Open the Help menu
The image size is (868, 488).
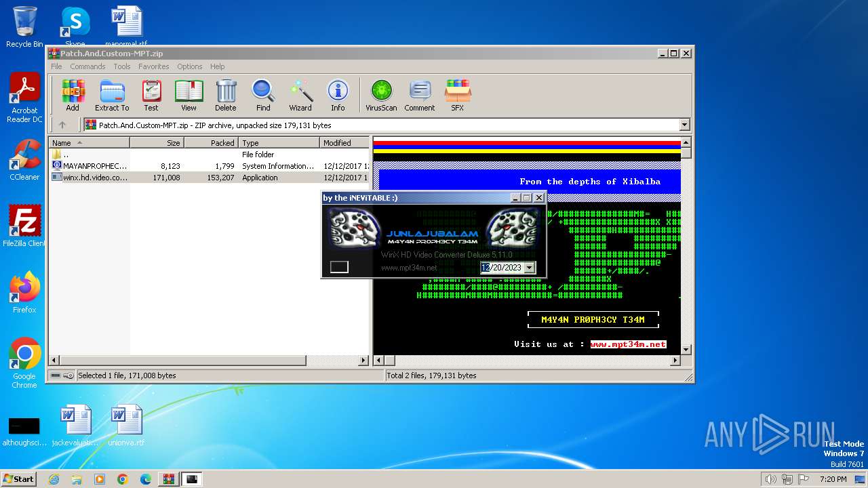[217, 66]
